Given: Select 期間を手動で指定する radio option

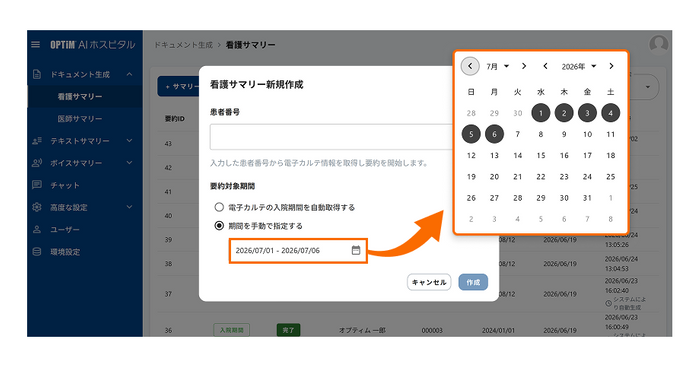Looking at the screenshot, I should 219,226.
